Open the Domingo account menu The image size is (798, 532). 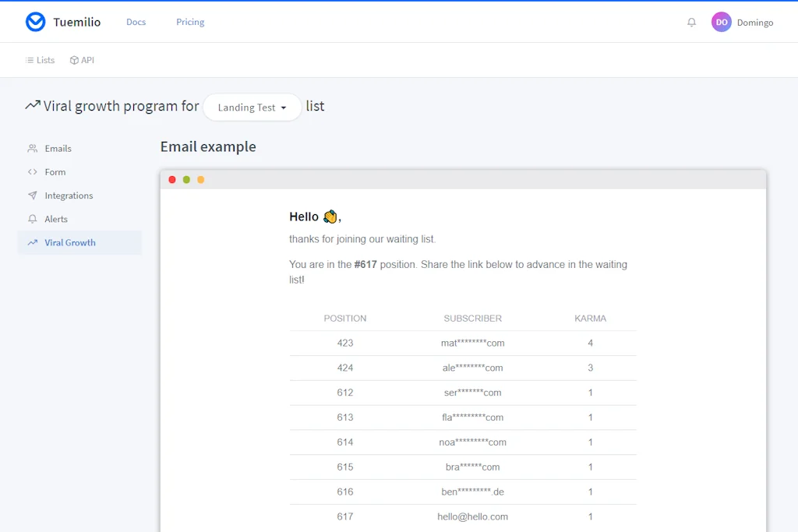click(754, 23)
